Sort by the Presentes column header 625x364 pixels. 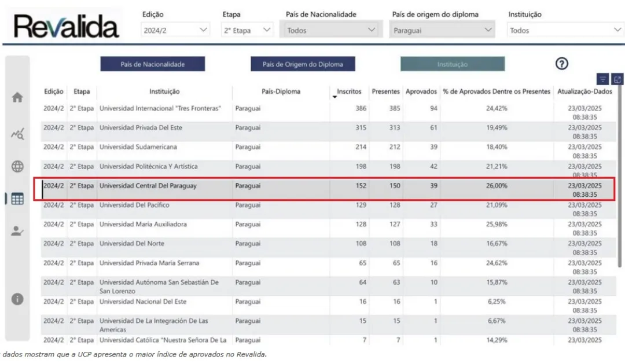point(385,91)
